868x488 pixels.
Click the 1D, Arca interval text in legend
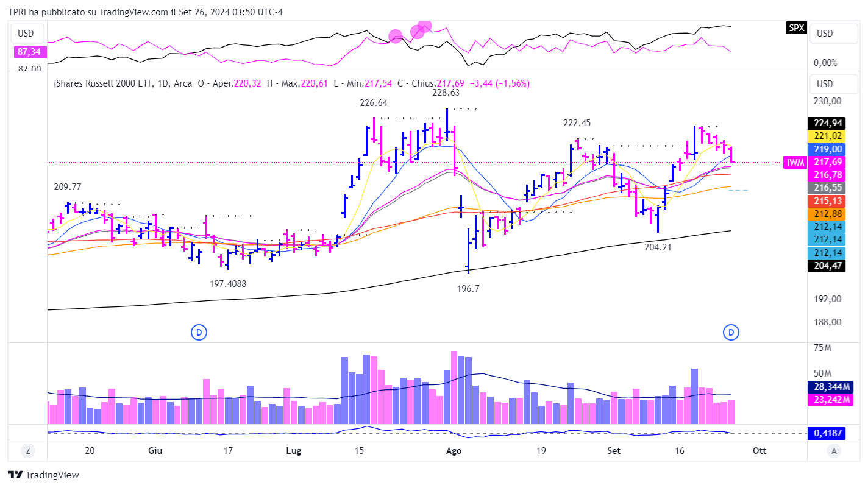click(174, 83)
